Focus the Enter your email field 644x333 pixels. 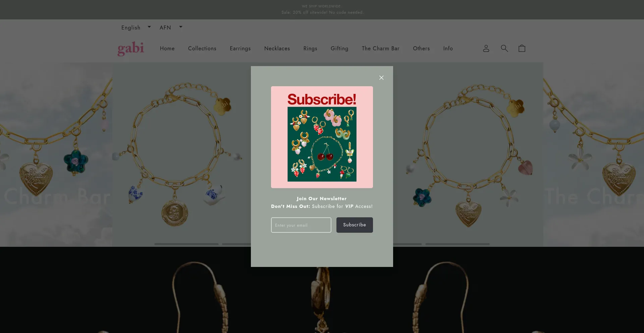tap(301, 225)
